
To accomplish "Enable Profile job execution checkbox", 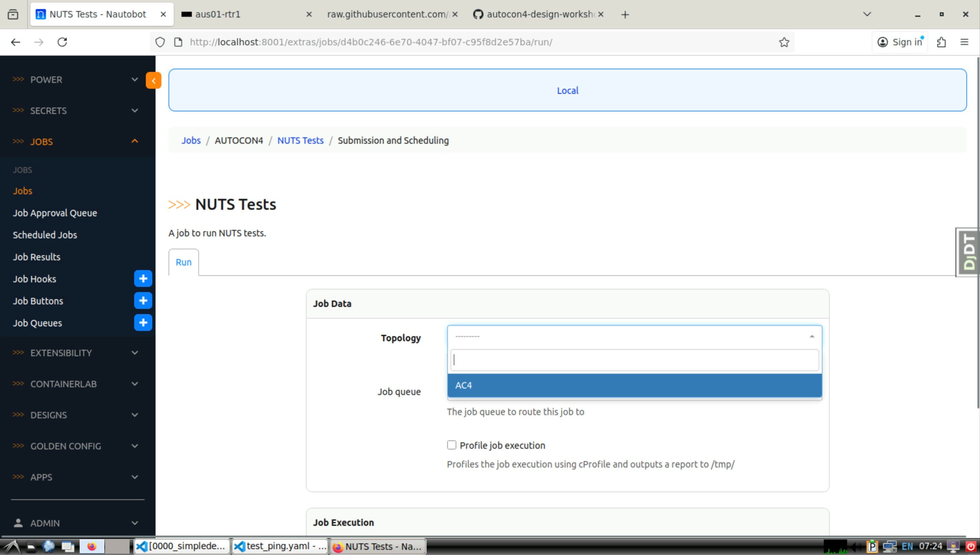I will [x=452, y=445].
